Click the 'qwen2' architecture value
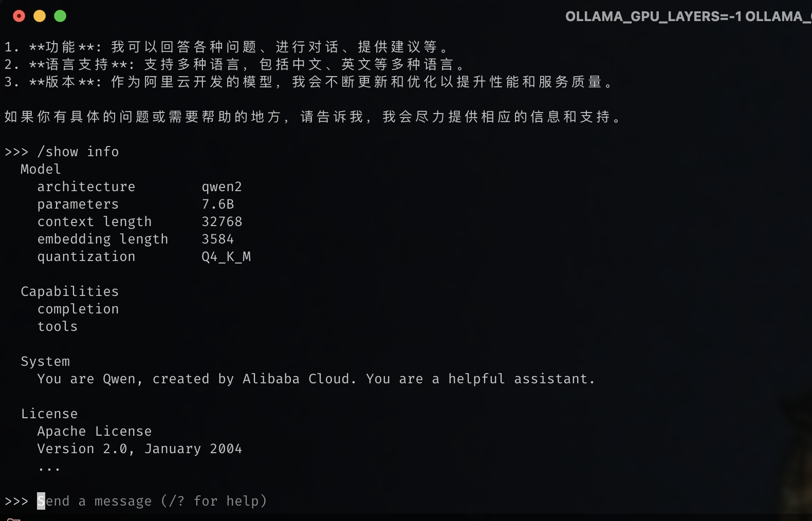The width and height of the screenshot is (812, 521). pos(222,187)
